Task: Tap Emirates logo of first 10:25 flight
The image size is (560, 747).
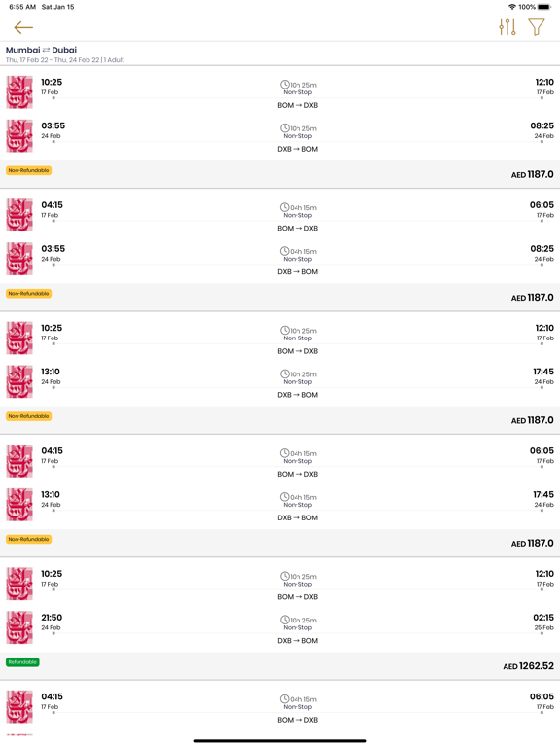Action: (x=19, y=92)
